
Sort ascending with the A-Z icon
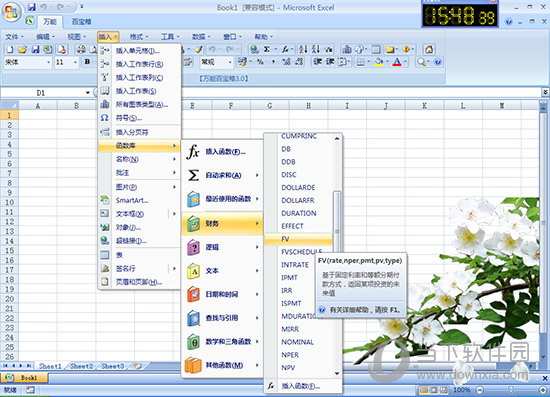(x=303, y=49)
